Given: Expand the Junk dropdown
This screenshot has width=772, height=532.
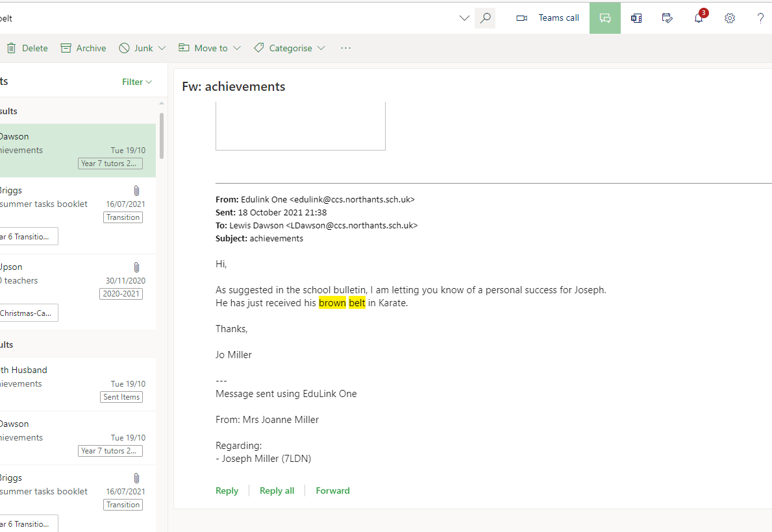Looking at the screenshot, I should (162, 48).
